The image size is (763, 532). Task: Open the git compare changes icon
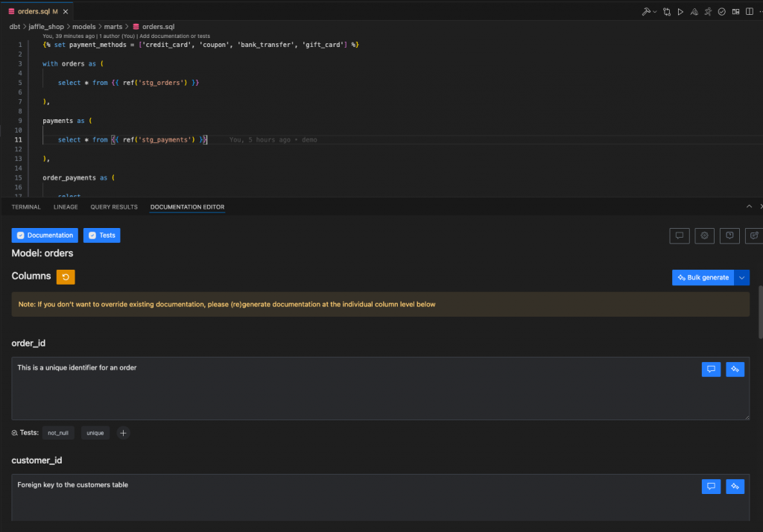click(667, 12)
